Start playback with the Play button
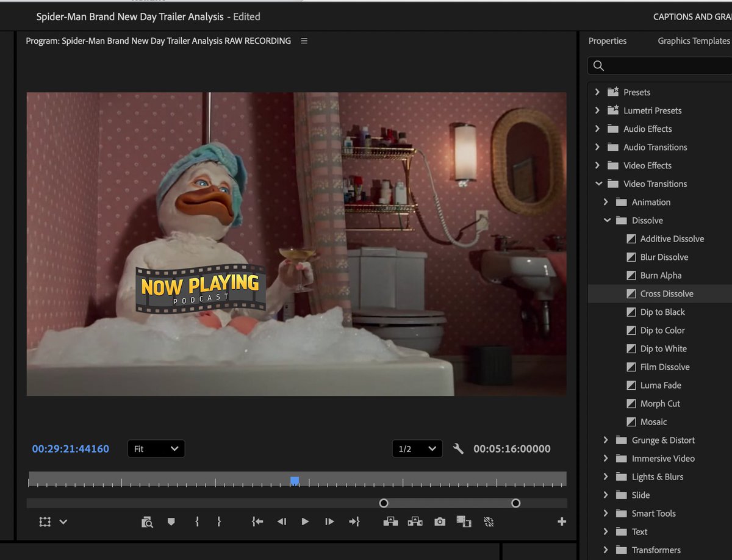Viewport: 732px width, 560px height. (305, 522)
